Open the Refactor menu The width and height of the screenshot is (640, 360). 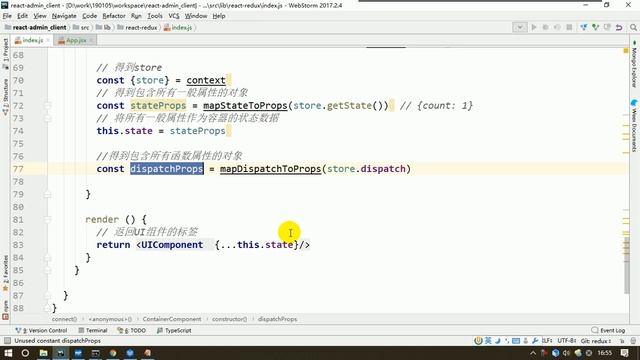click(x=113, y=16)
